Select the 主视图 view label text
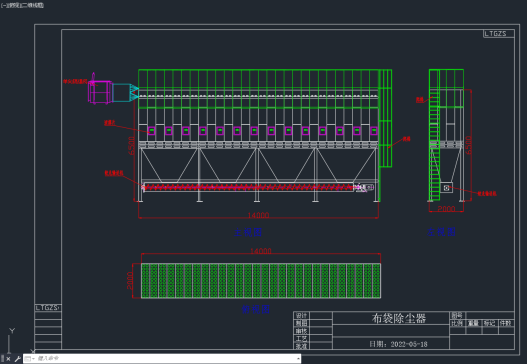Viewport: 527px width, 364px height. 248,232
